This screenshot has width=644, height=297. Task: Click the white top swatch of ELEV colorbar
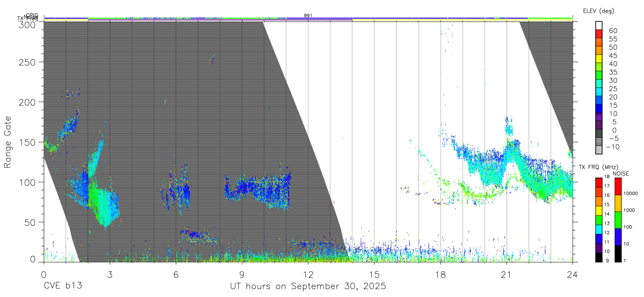click(599, 25)
